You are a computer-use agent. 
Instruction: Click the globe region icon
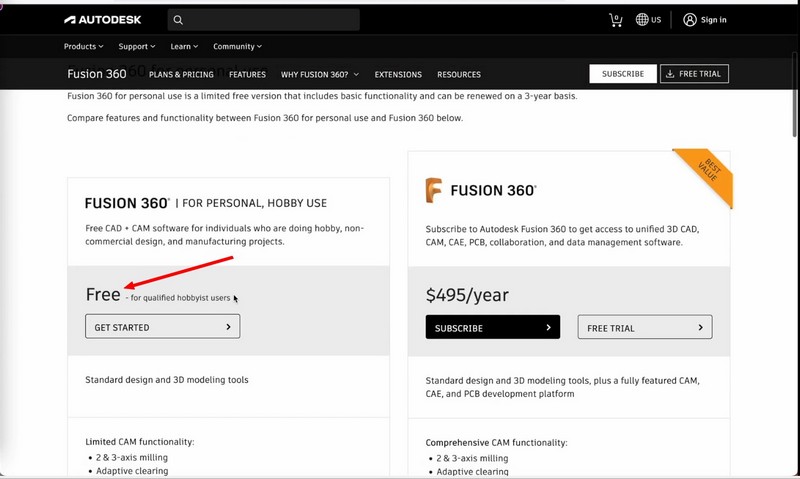[x=642, y=20]
